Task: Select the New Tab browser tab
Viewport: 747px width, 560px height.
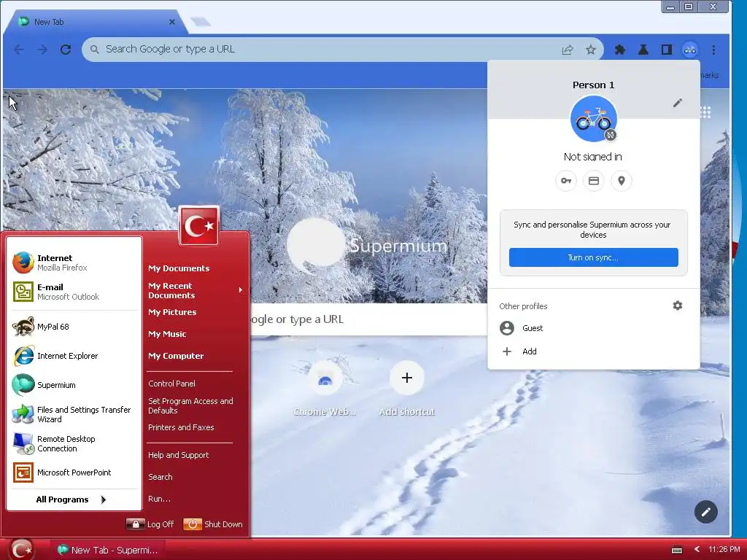Action: coord(96,22)
